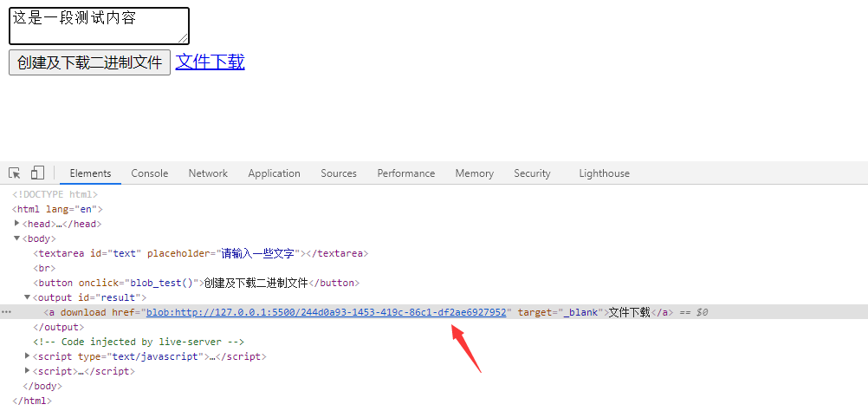Expand the script type="text/javascript" node
The height and width of the screenshot is (411, 868).
(29, 356)
